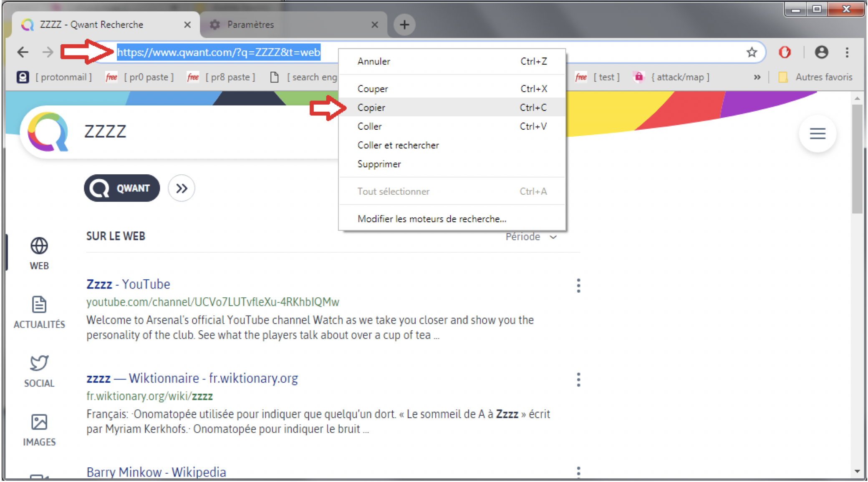This screenshot has height=482, width=868.
Task: Choose Supprimer in the context menu
Action: [452, 164]
